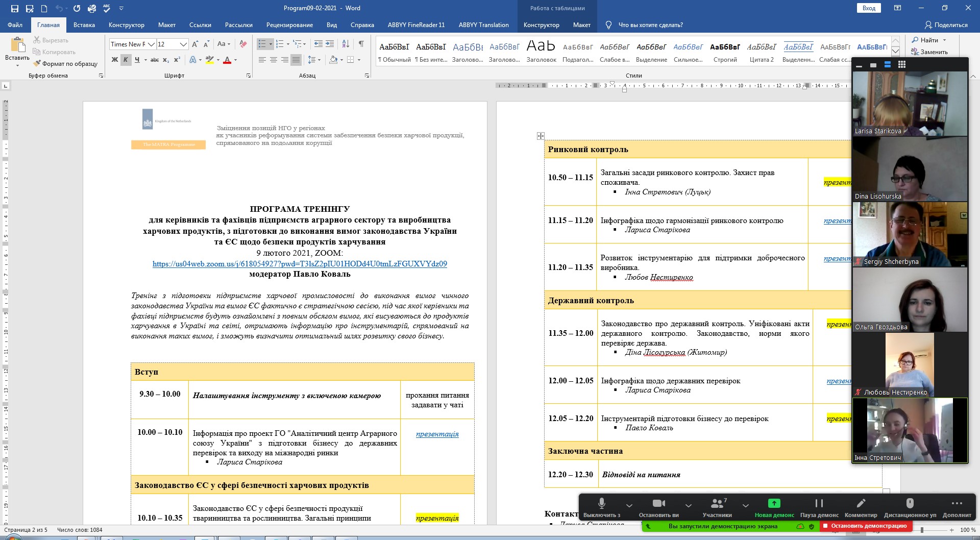Expand video options arrow beside camera in Zoom
Screen dimensions: 980x540
(689, 505)
